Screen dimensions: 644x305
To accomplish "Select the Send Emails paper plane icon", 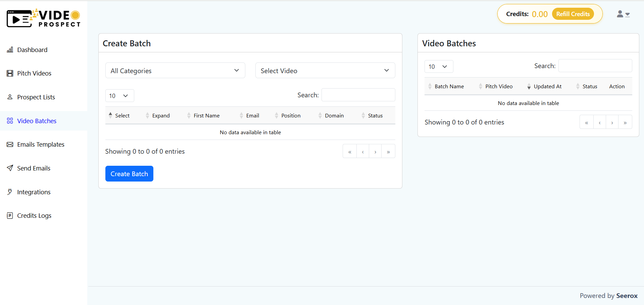I will tap(10, 168).
